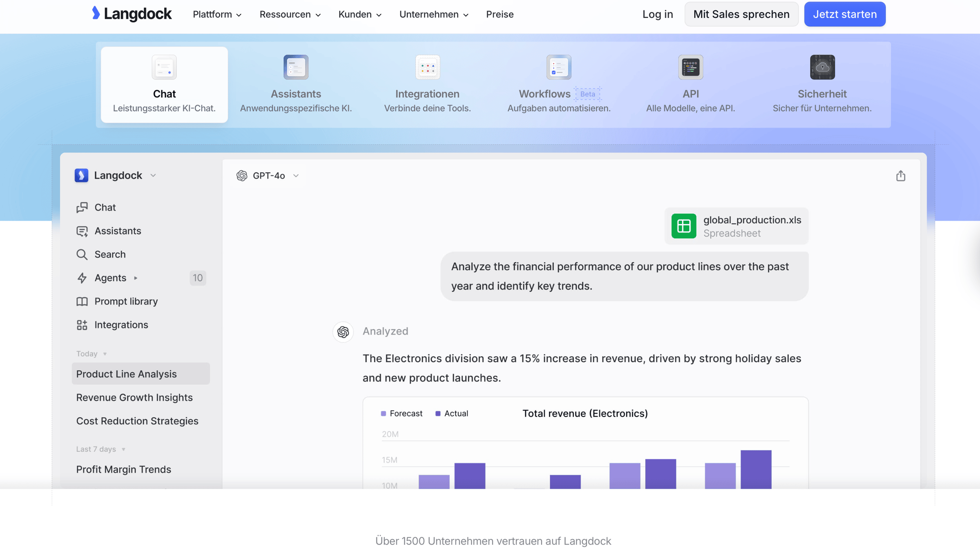Expand the Langdock workspace switcher chevron

coord(153,175)
